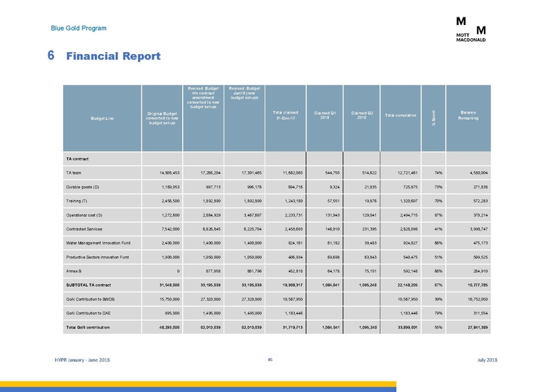
Task: Click the Mott MacDonald logo
Action: coord(471,29)
